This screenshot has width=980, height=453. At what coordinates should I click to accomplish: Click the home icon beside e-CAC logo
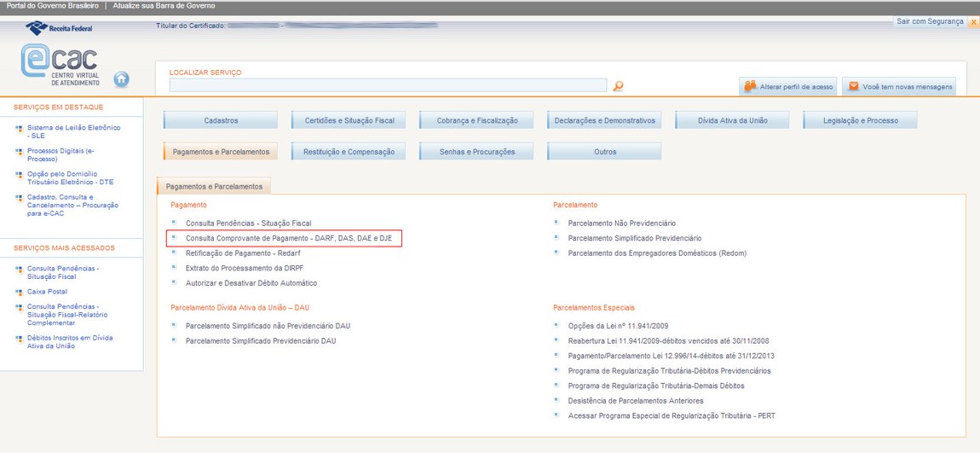coord(121,79)
